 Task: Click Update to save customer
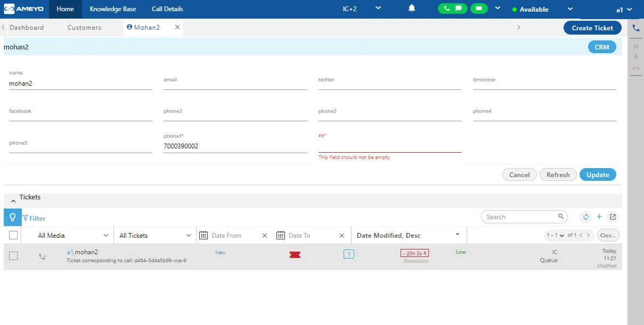598,174
